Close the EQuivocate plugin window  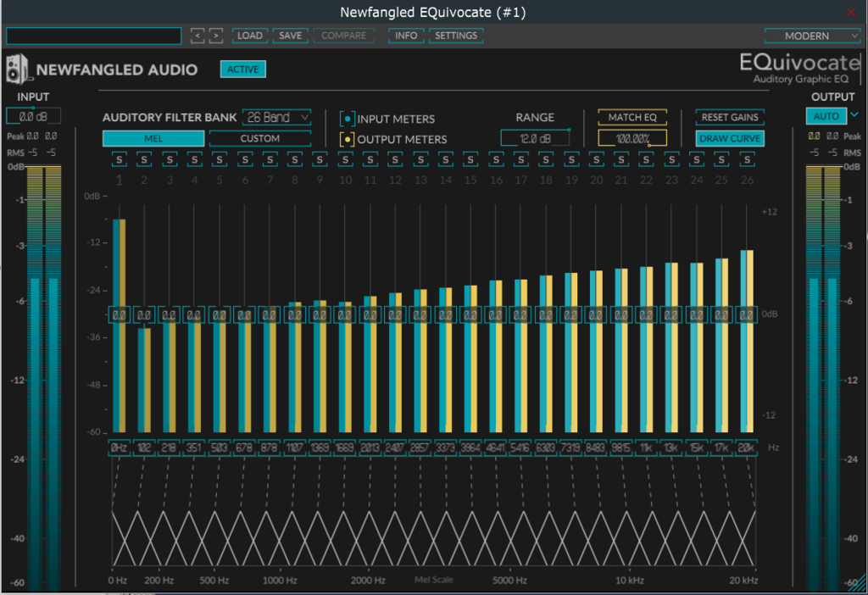(x=851, y=12)
